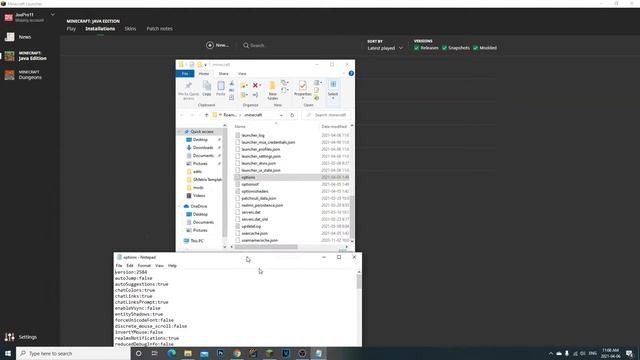Open Notepad Help menu
The image size is (640, 360).
coord(172,266)
